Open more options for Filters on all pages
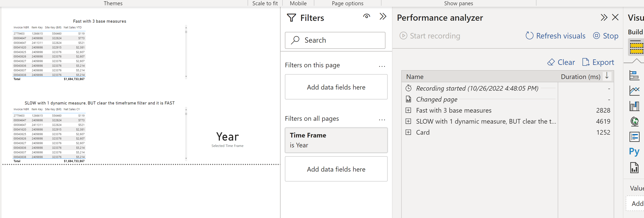The width and height of the screenshot is (644, 218). (382, 120)
